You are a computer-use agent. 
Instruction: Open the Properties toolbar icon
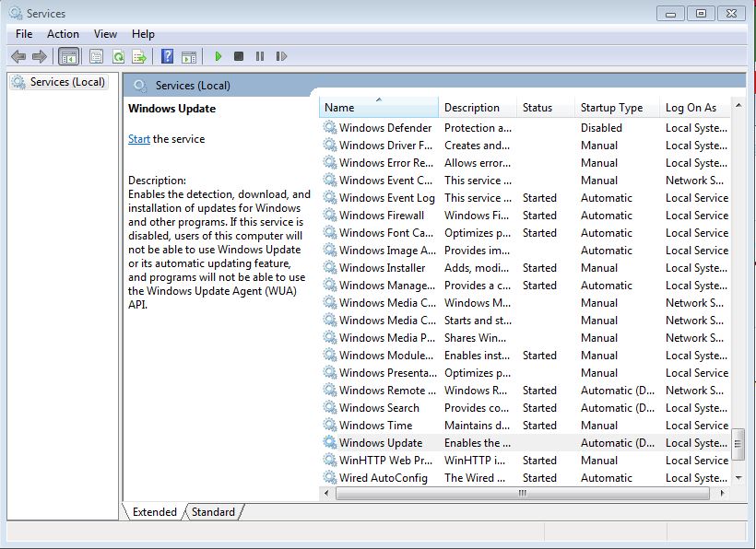coord(97,57)
